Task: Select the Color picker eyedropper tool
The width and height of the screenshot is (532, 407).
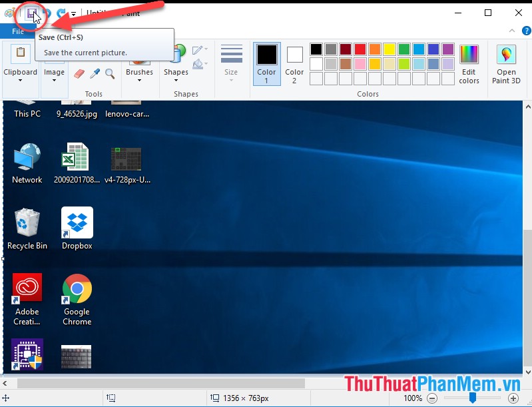Action: coord(95,73)
